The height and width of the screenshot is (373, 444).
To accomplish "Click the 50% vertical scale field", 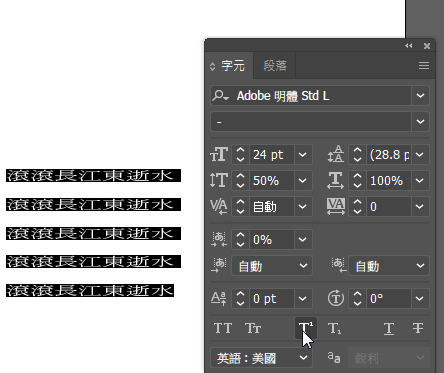I will click(272, 180).
